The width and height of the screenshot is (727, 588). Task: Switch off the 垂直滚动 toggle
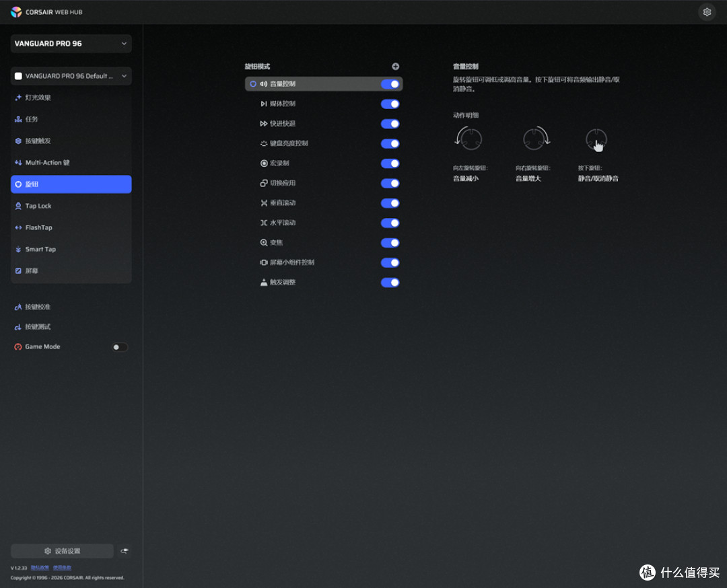point(390,203)
